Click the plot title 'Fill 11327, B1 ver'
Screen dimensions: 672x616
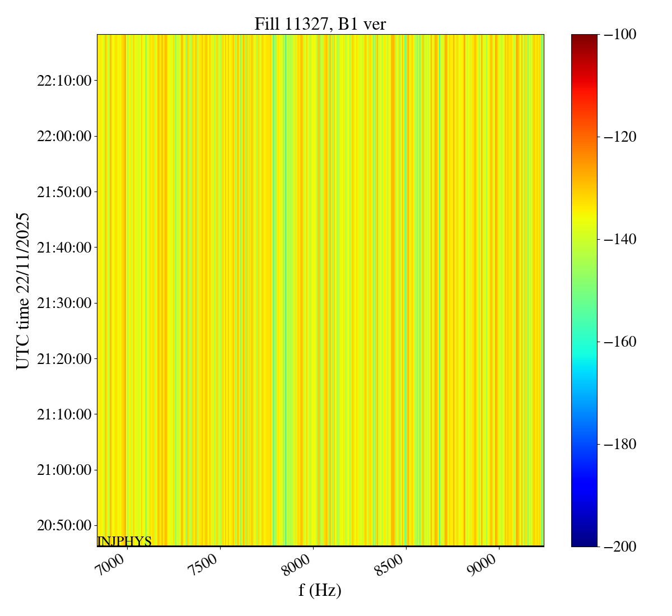320,24
